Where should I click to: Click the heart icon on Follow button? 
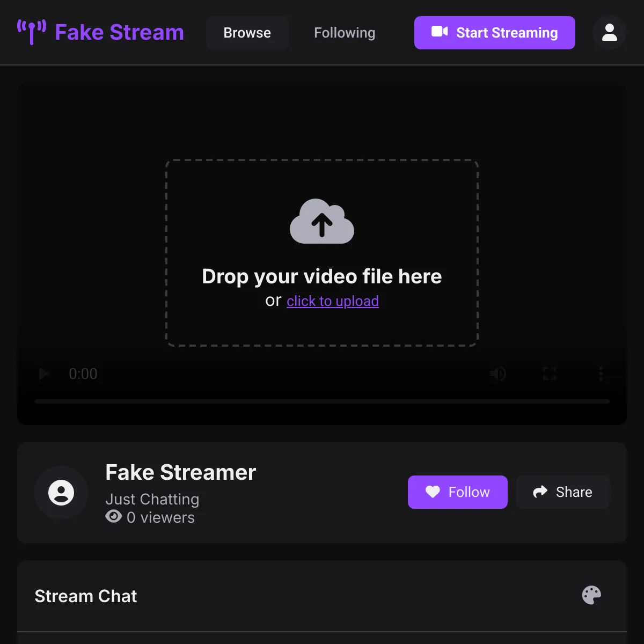pyautogui.click(x=433, y=492)
